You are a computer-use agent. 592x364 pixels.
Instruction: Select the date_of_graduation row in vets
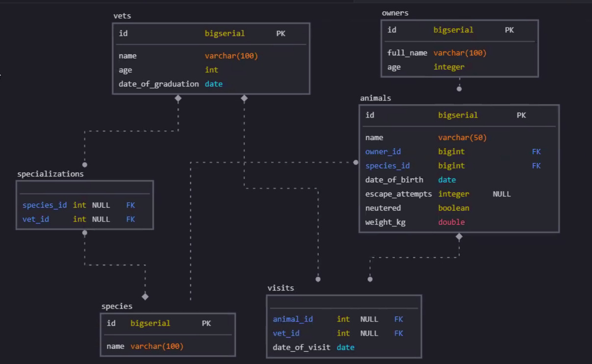click(158, 84)
